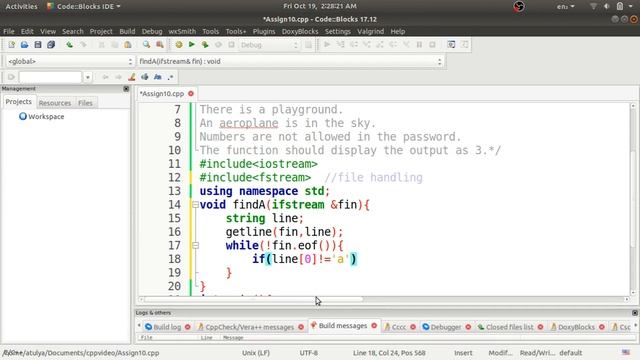Click the Stop debugger icon

[432, 44]
